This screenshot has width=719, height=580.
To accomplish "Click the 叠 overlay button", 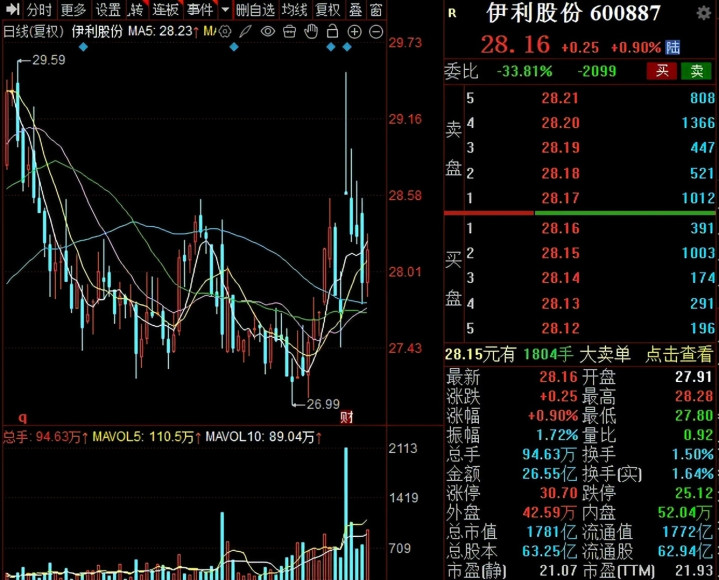I will pyautogui.click(x=356, y=9).
